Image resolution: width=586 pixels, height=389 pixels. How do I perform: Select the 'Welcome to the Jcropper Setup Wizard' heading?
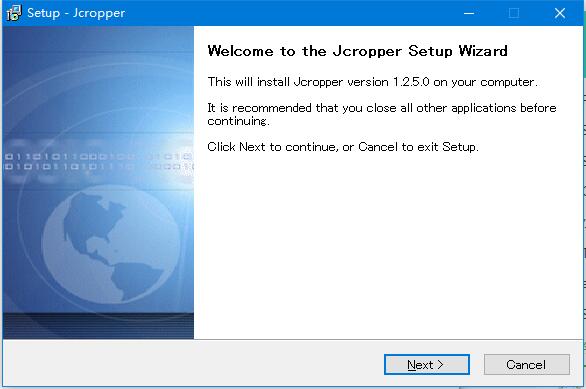coord(357,51)
